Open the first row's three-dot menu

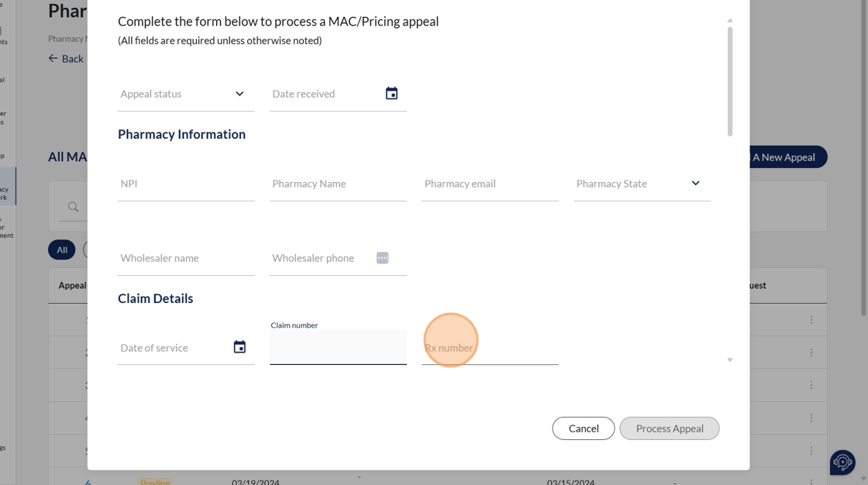[x=811, y=320]
